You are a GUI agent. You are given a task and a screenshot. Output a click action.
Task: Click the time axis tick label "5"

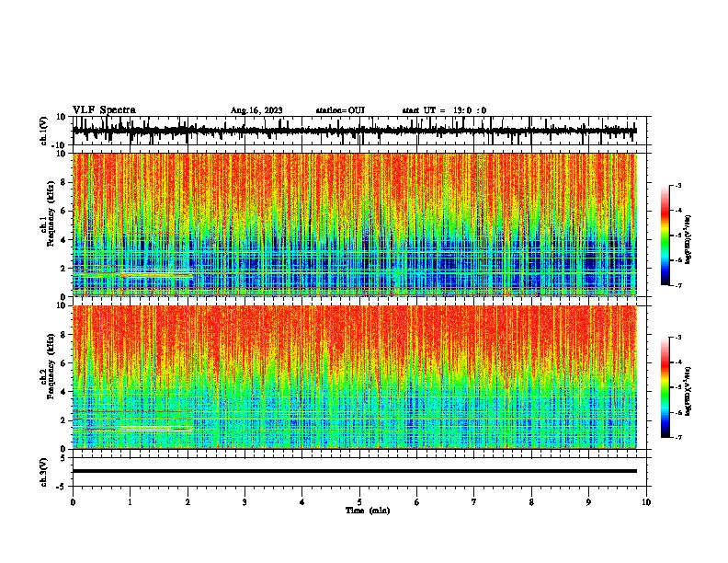(x=359, y=502)
